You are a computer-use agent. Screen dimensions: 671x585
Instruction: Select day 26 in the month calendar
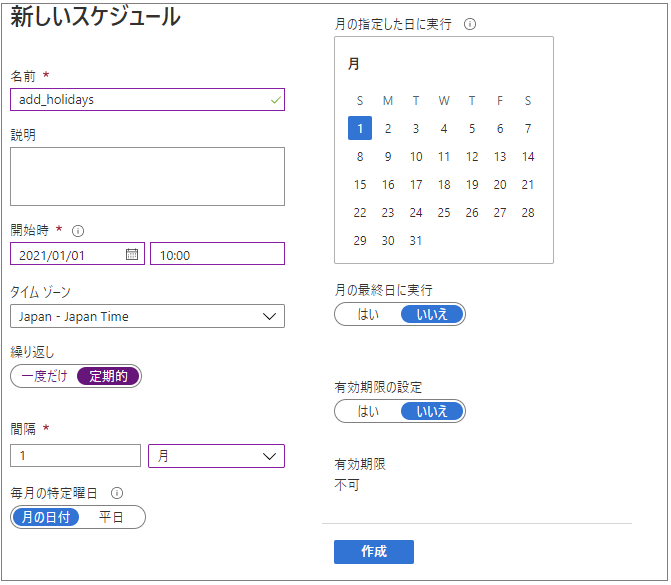point(472,212)
